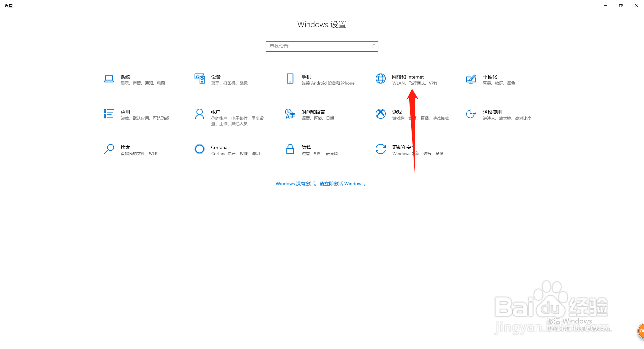Open the 网络和 Internet globe icon
Screen dimensions: 644x349
(x=381, y=79)
